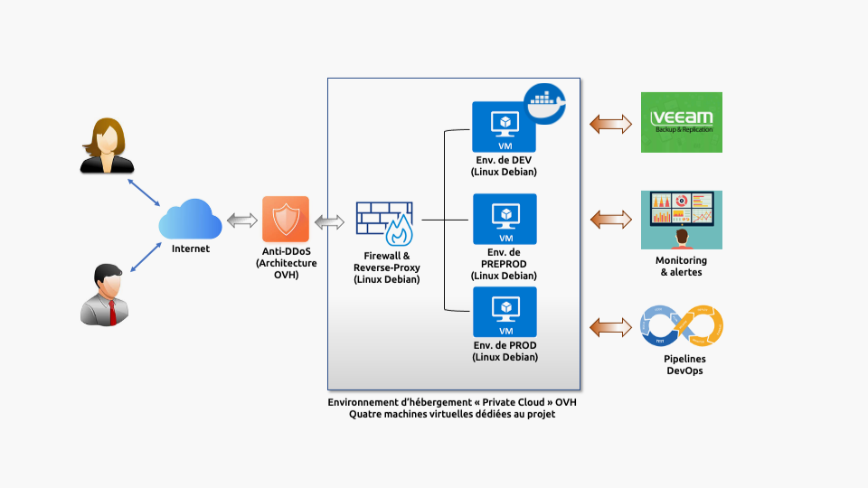Select the "Pipelines DevOps" text label
The height and width of the screenshot is (488, 868).
684,364
